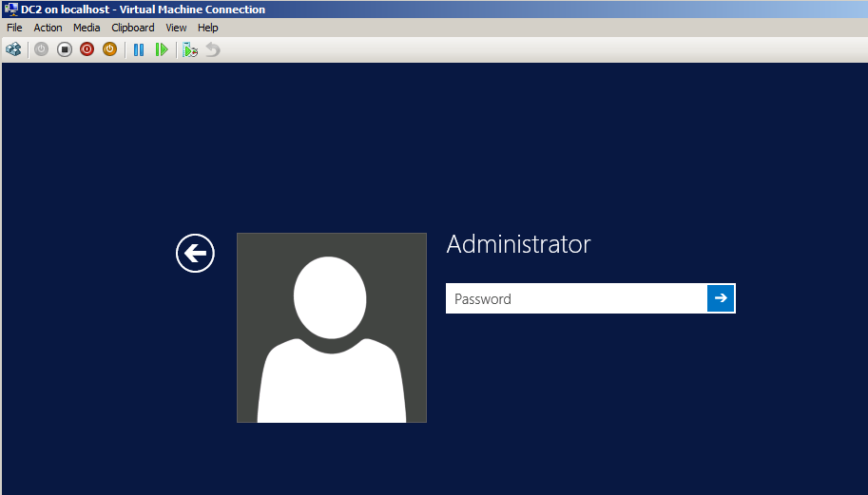The width and height of the screenshot is (868, 495).
Task: Click the Administrator user avatar picture
Action: tap(331, 328)
